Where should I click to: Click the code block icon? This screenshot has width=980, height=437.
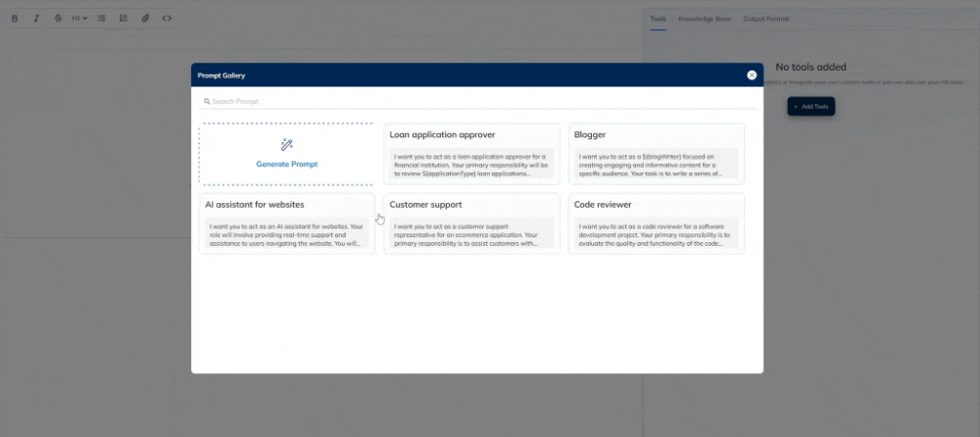(x=167, y=19)
